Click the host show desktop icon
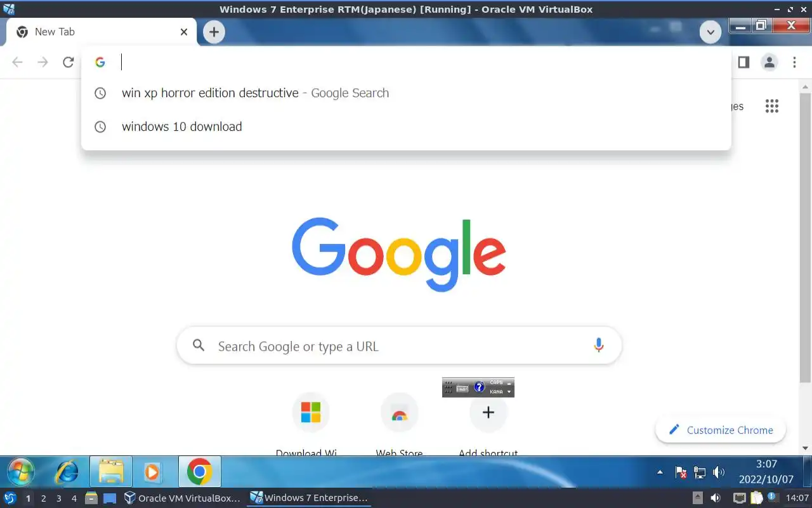Image resolution: width=812 pixels, height=508 pixels. tap(110, 498)
